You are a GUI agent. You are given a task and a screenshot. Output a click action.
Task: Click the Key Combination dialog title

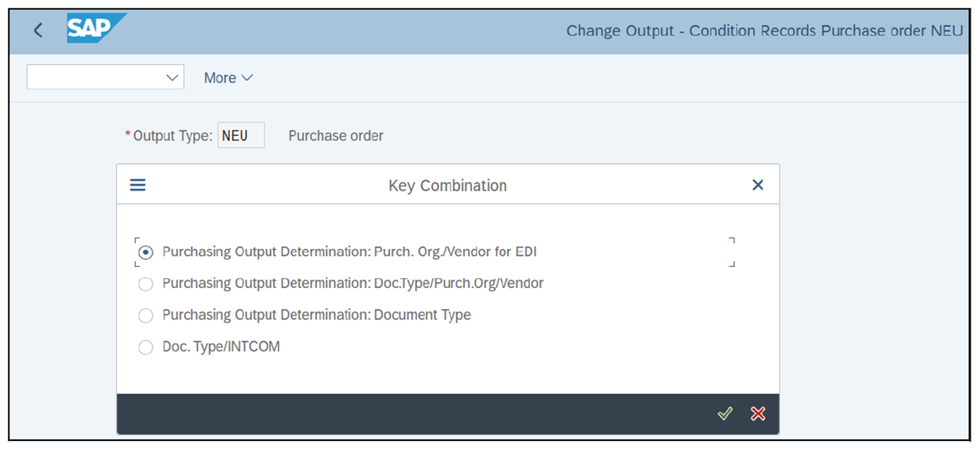[x=448, y=186]
